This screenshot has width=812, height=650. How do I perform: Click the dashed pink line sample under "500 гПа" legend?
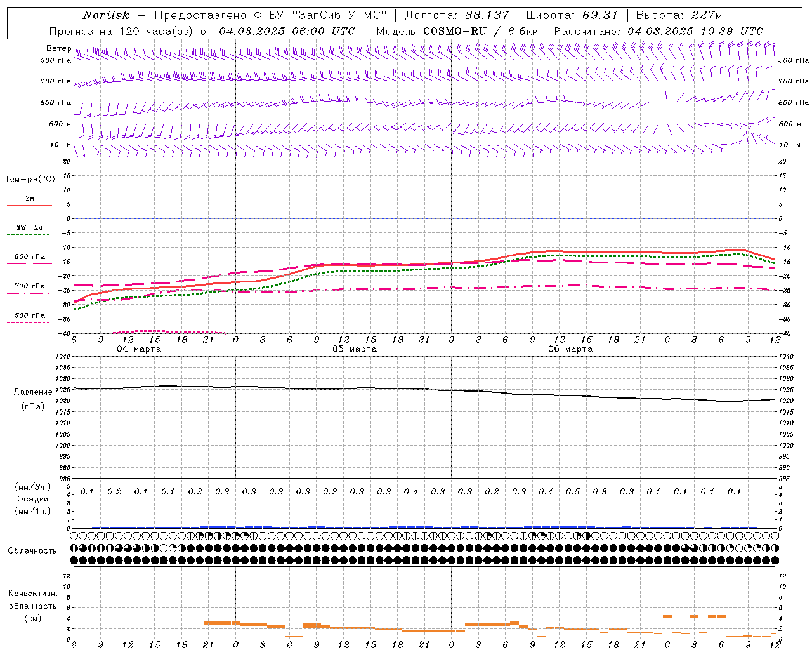coord(29,322)
